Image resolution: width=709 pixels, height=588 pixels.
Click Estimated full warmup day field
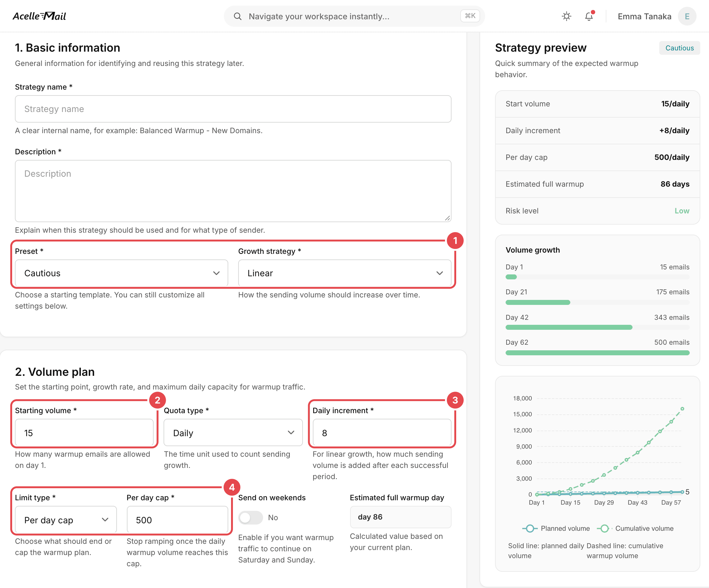[401, 517]
